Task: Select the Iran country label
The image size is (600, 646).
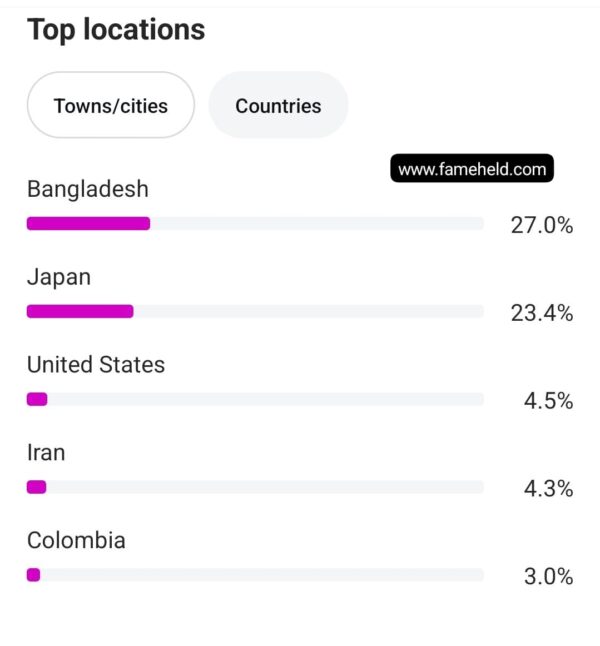Action: (46, 452)
